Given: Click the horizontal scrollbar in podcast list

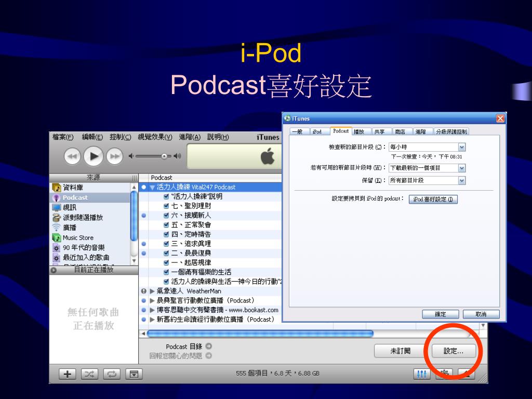Looking at the screenshot, I should click(260, 334).
